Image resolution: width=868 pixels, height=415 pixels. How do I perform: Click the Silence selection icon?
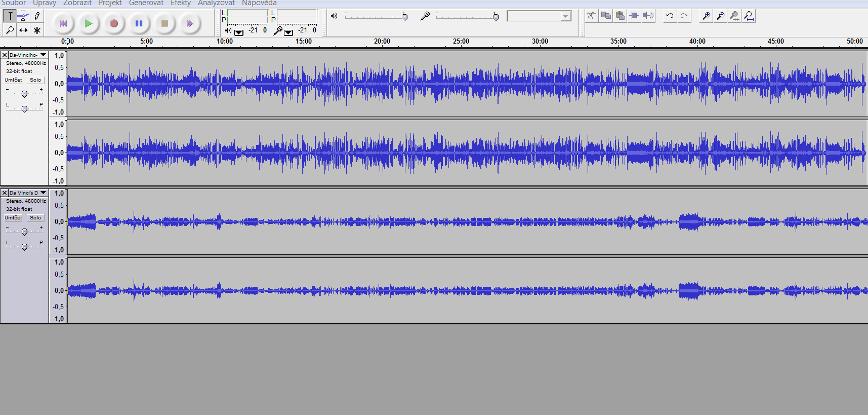[x=648, y=16]
